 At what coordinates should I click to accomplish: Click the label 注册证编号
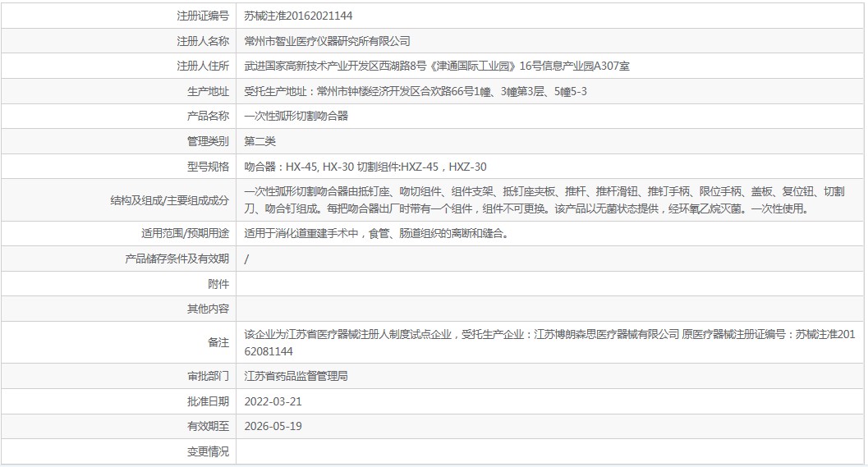point(203,16)
